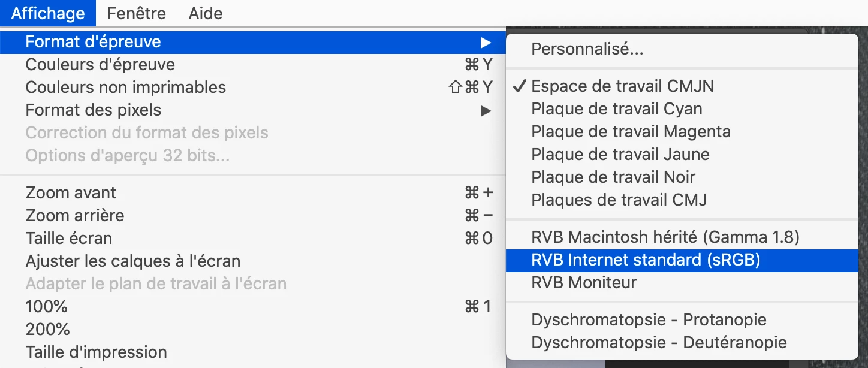
Task: Open the Fenêtre menu
Action: [137, 13]
